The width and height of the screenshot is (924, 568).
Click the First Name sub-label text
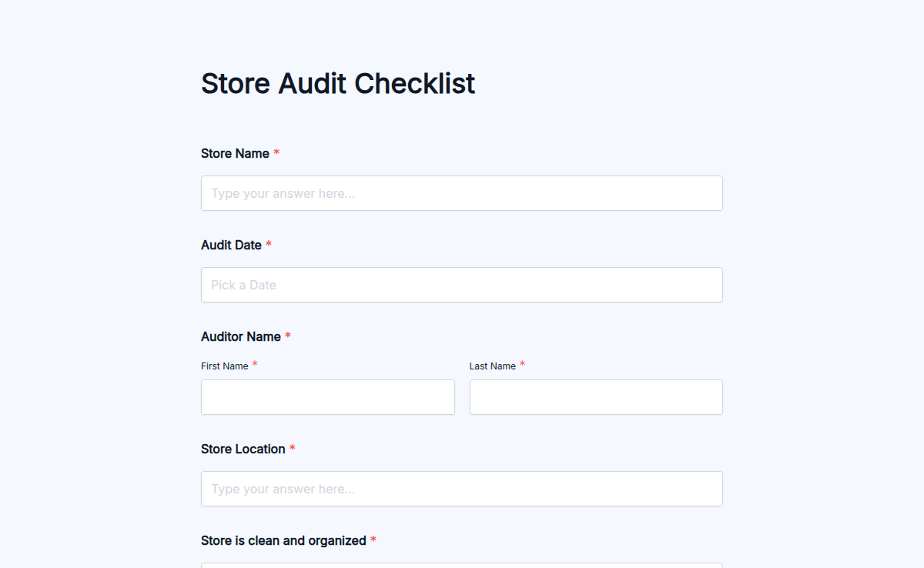click(224, 366)
